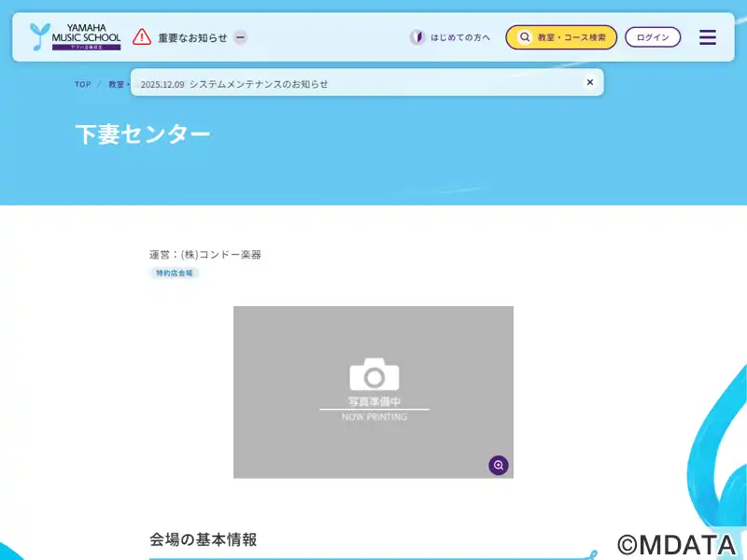The width and height of the screenshot is (747, 560).
Task: Collapse the important notice with minus button
Action: 240,37
